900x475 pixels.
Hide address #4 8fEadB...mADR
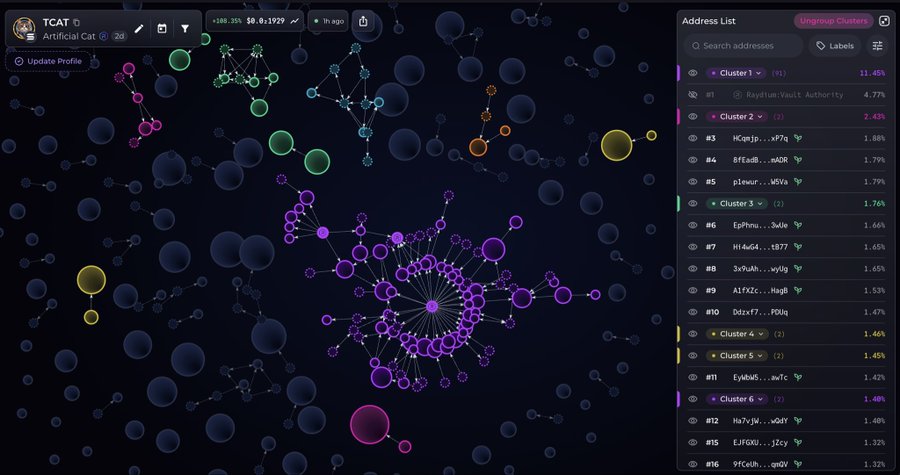[693, 160]
